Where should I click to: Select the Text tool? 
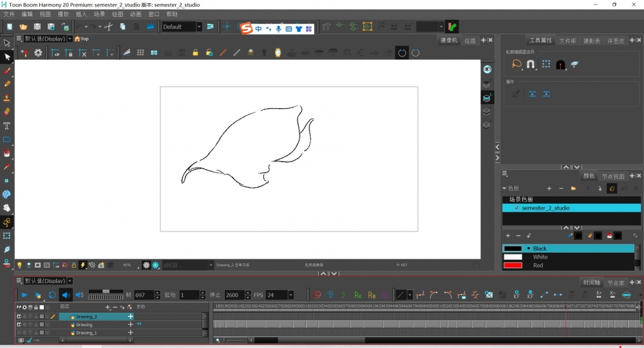(x=7, y=125)
